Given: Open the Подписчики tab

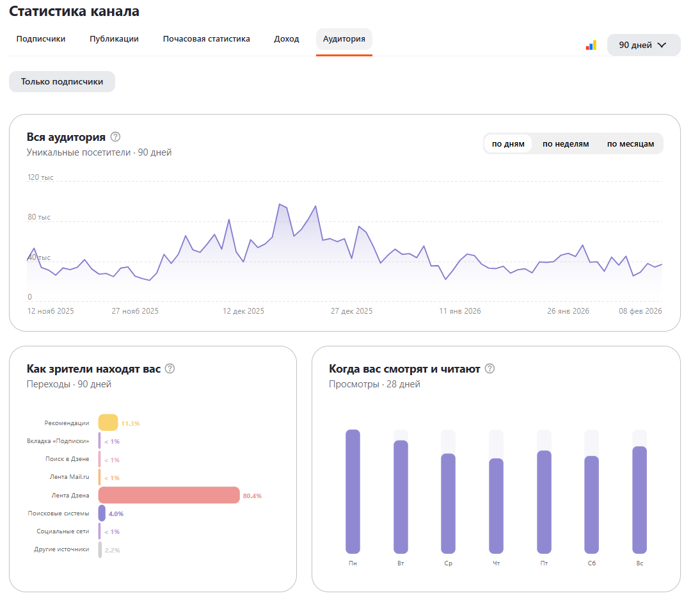Looking at the screenshot, I should 41,39.
